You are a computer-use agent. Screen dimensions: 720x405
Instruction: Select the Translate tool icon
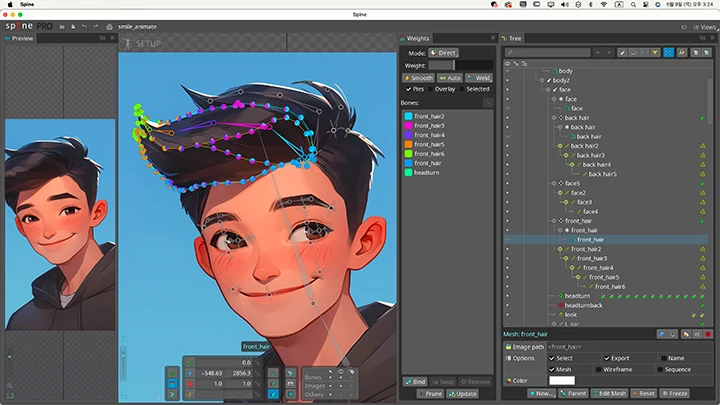pos(190,373)
